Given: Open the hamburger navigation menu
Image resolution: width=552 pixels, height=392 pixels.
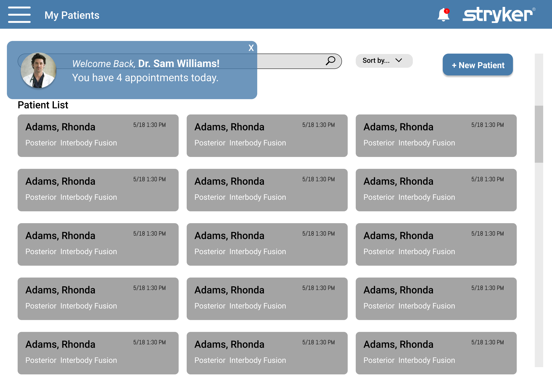Looking at the screenshot, I should [x=19, y=15].
